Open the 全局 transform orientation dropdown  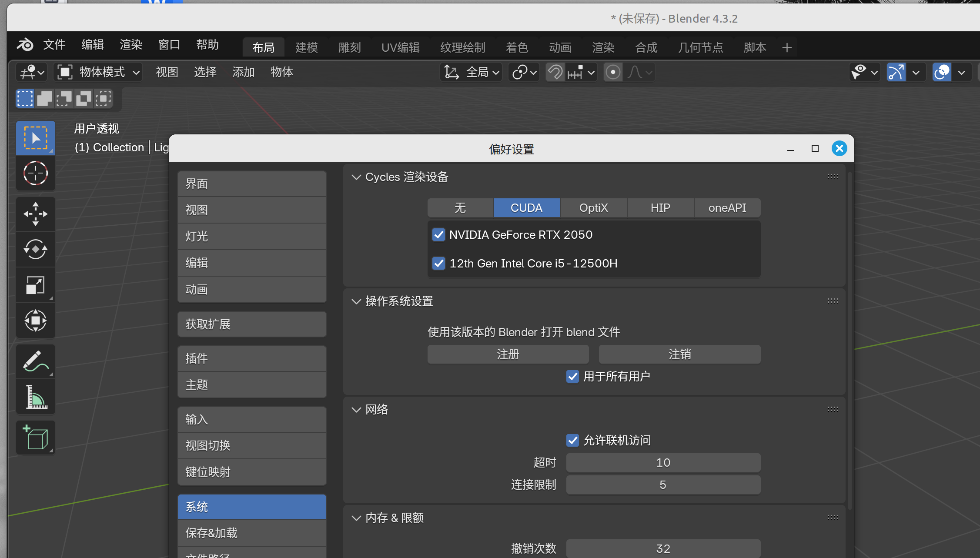[x=472, y=72]
